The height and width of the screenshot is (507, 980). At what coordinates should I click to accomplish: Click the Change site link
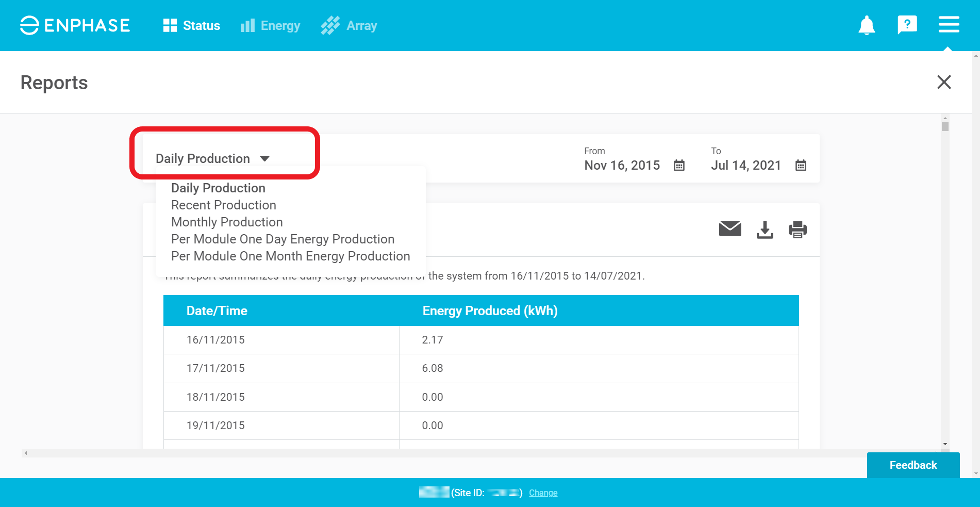click(543, 493)
